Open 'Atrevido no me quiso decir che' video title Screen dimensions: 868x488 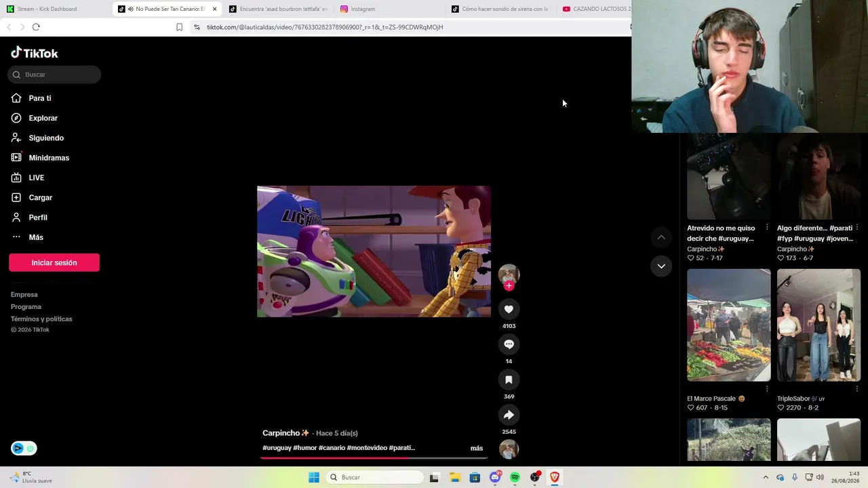721,233
